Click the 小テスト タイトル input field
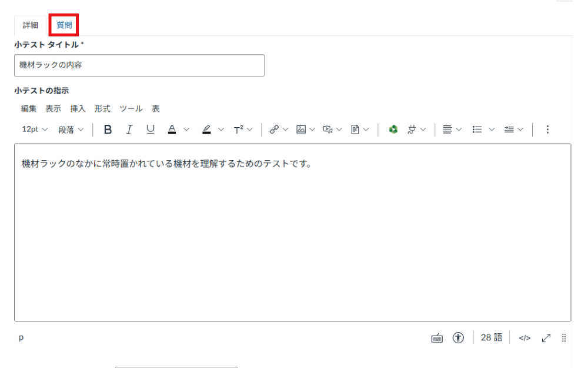 click(x=139, y=65)
